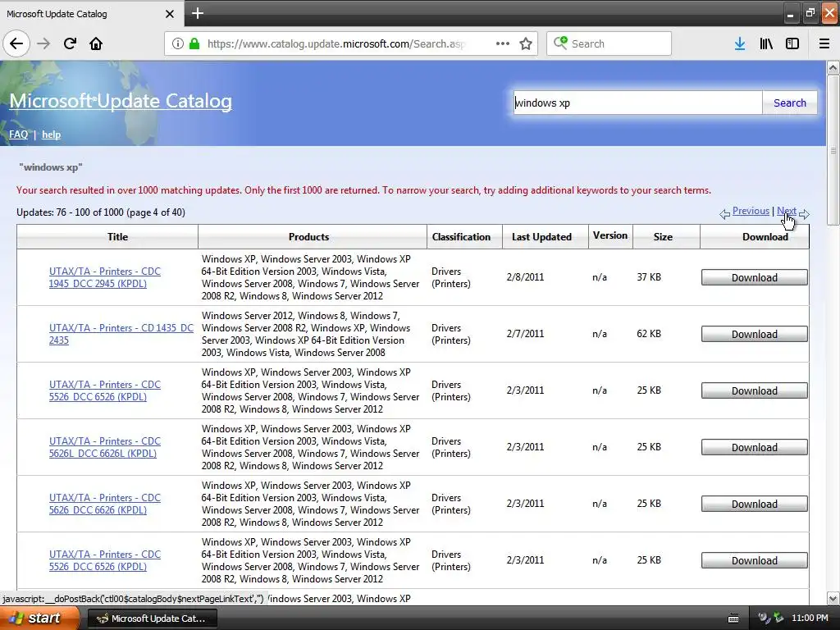Reload the current page

[70, 43]
